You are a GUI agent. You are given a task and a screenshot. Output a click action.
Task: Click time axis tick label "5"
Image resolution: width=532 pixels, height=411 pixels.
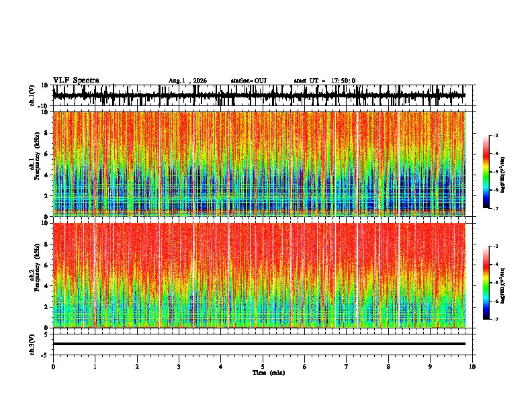263,367
